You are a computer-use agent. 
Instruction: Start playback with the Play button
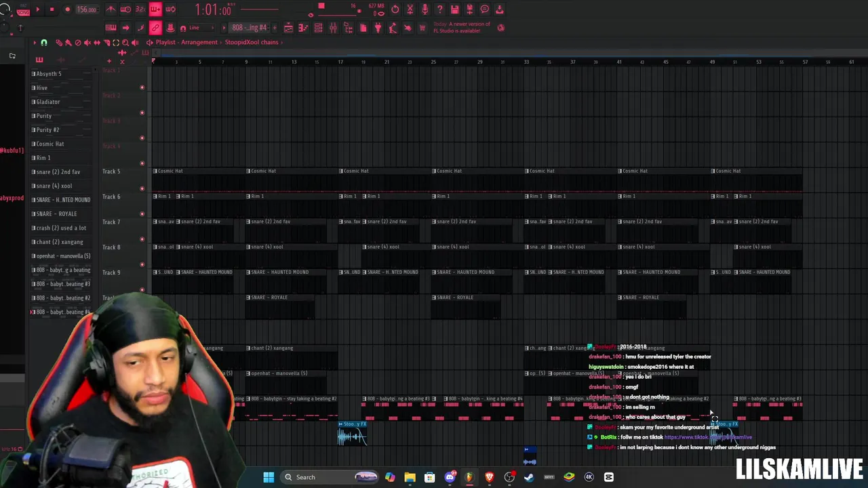pyautogui.click(x=38, y=9)
